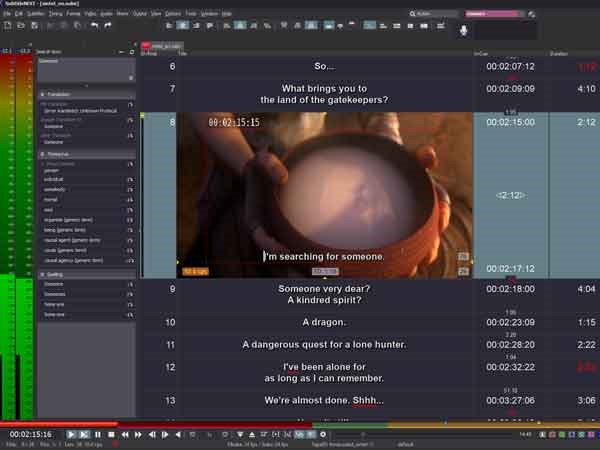Select subtitle 10 'A dragon.'
The height and width of the screenshot is (450, 600).
324,322
